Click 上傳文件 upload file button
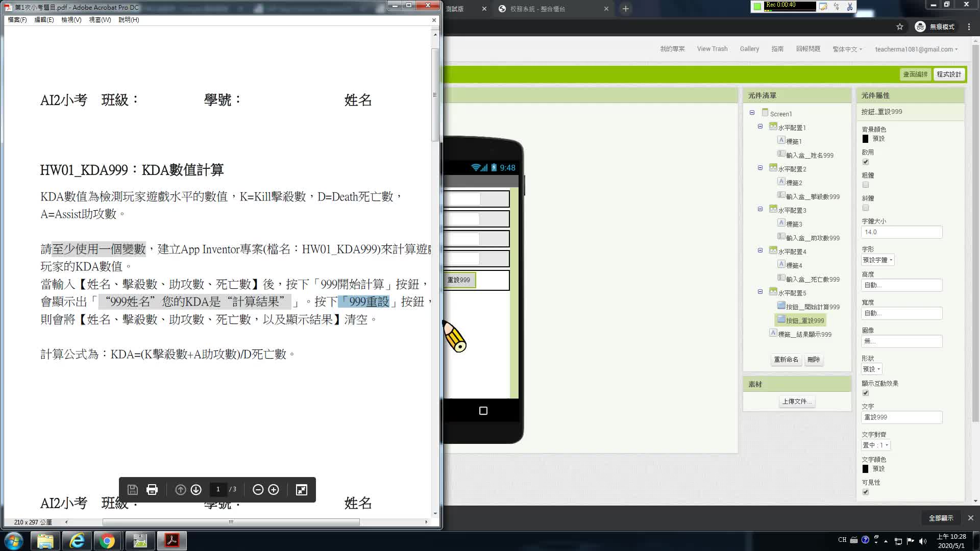Viewport: 980px width, 551px height. coord(796,402)
